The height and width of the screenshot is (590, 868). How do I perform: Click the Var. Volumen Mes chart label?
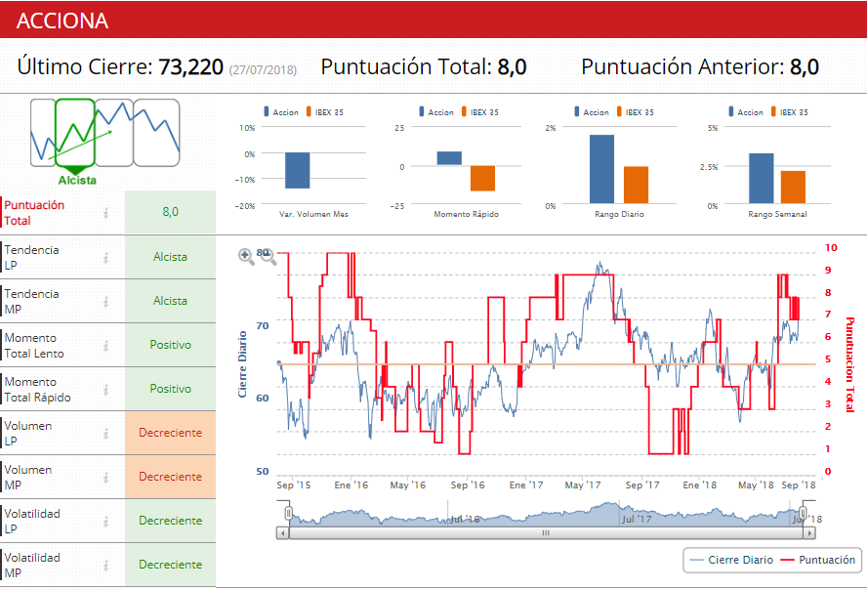tap(313, 214)
